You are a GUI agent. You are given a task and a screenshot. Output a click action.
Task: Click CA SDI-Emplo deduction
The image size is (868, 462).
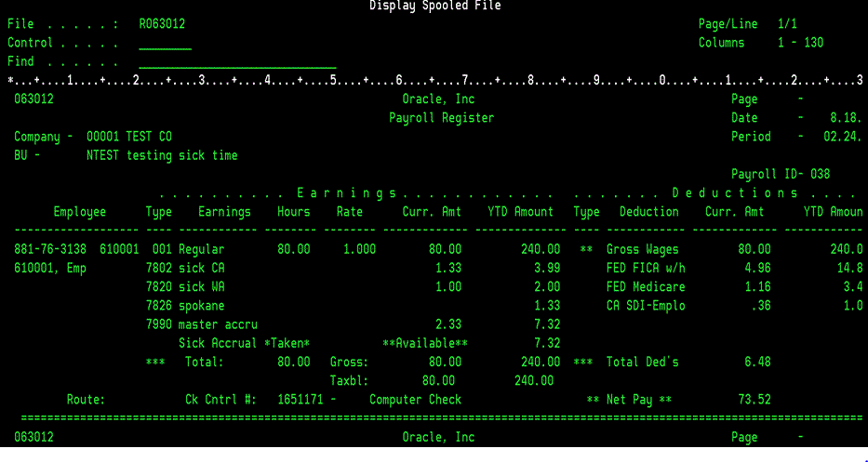click(x=646, y=306)
